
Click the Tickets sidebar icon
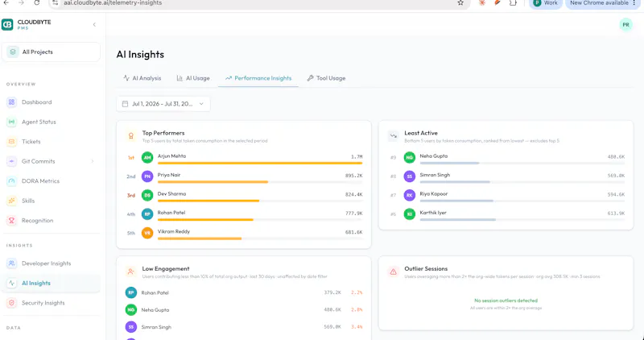[x=11, y=142]
